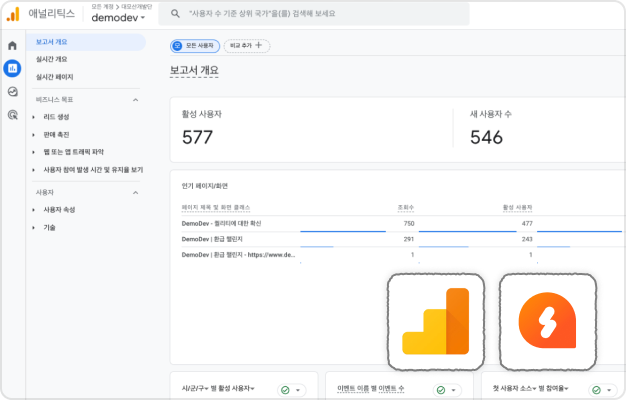Click row DemoDev - 퀄리티에 대한 확신
Image resolution: width=626 pixels, height=400 pixels.
[x=221, y=224]
